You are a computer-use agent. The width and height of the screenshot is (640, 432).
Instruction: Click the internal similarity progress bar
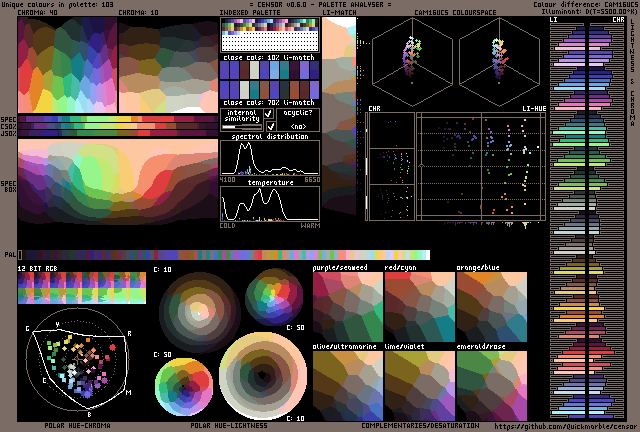[242, 127]
